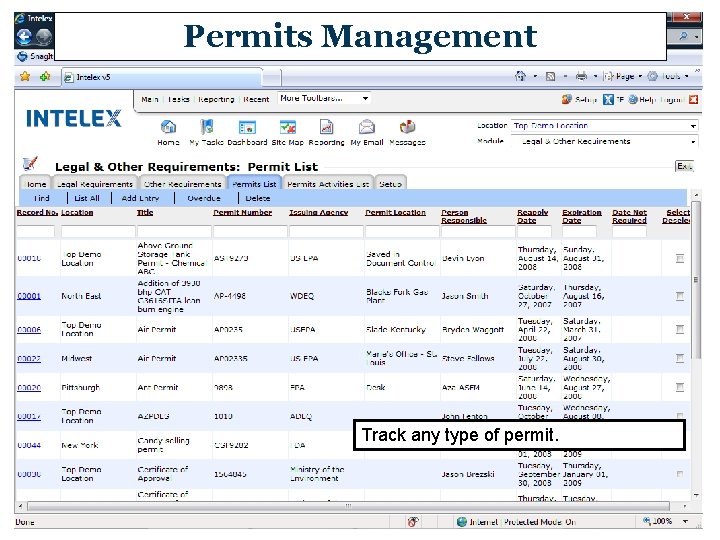The height and width of the screenshot is (540, 720).
Task: Open record 00006 link
Action: click(29, 329)
